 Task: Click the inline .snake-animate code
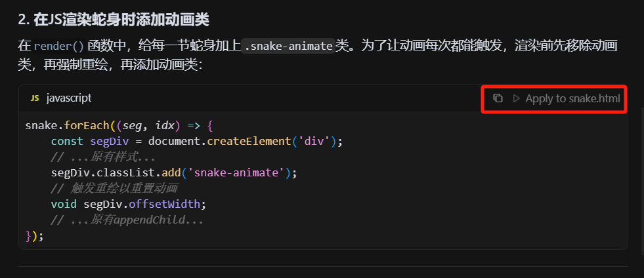[288, 46]
